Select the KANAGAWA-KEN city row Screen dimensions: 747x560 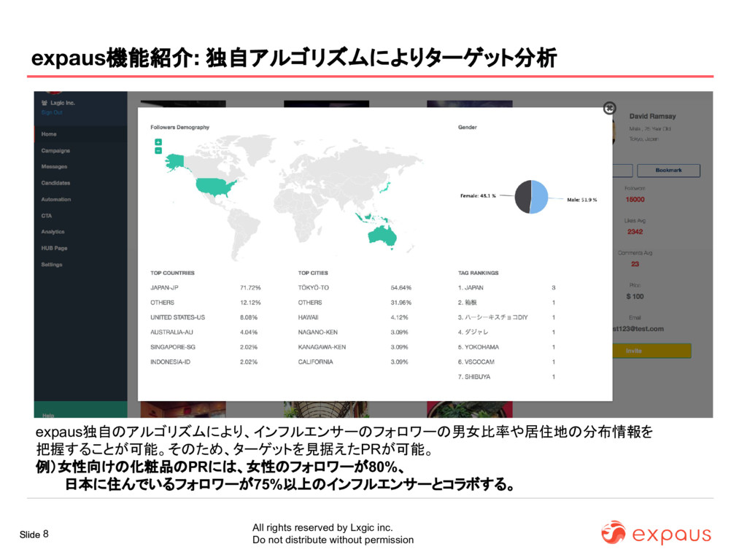coord(355,347)
